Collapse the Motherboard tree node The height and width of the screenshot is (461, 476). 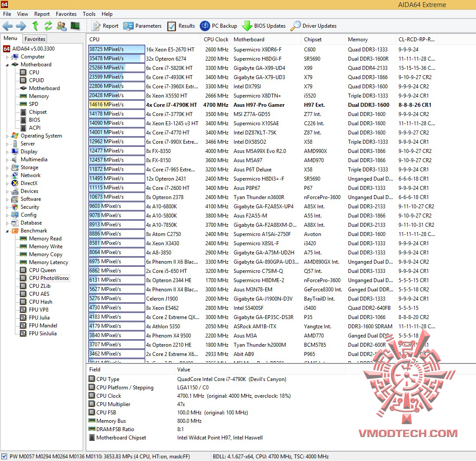pos(7,65)
